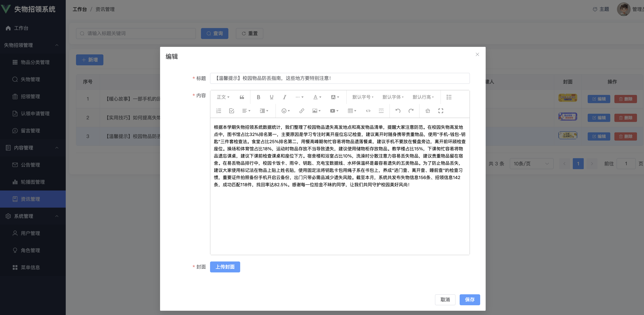Insert a hyperlink using link icon
644x315 pixels.
tap(302, 111)
